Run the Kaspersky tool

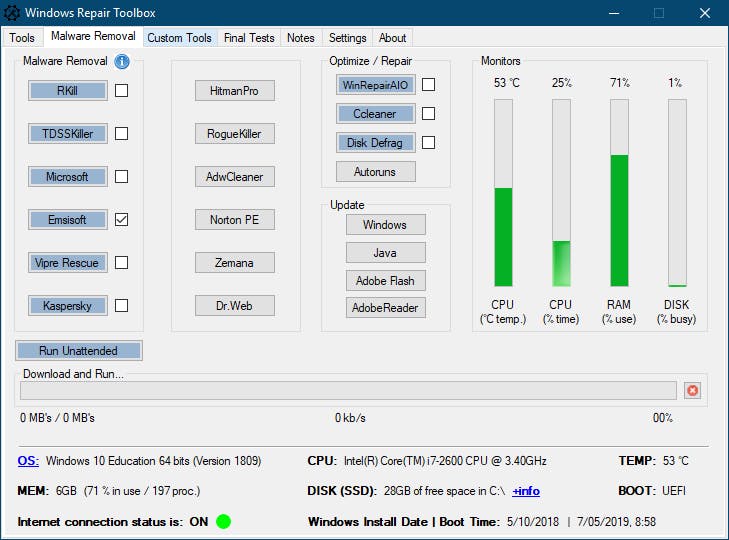coord(68,306)
